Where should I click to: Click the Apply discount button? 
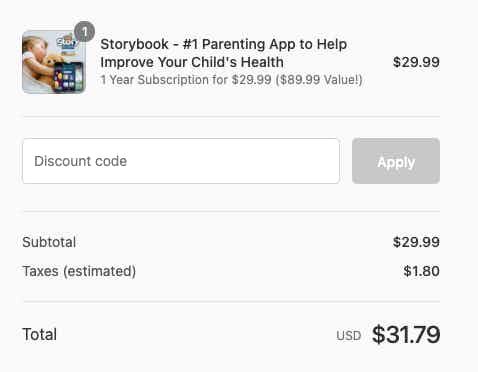click(396, 161)
